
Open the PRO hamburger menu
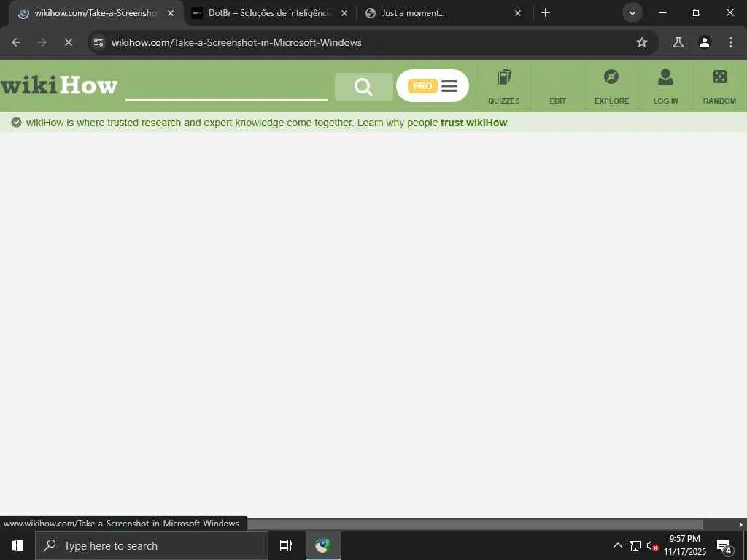[x=432, y=86]
